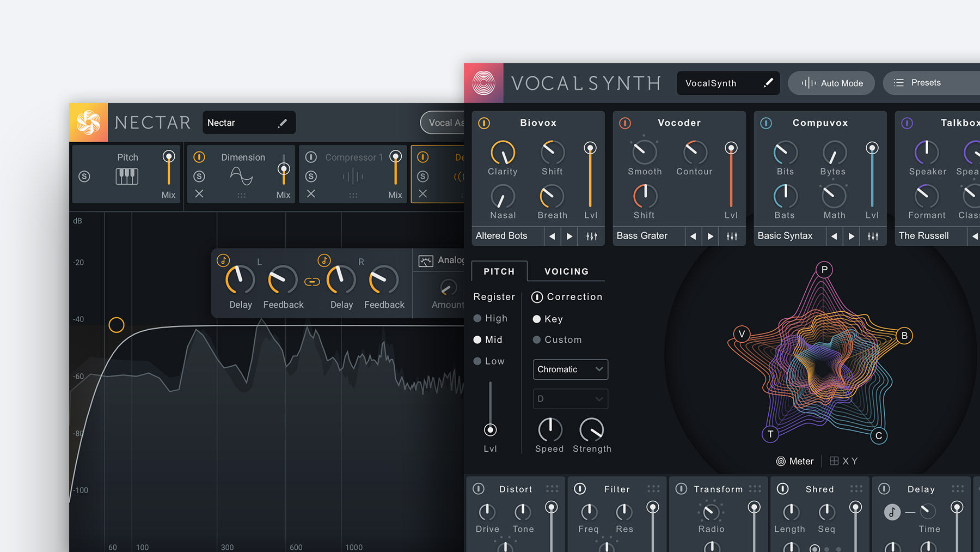Solo the Compressor 1 module in Nectar
This screenshot has height=552, width=980.
tap(311, 177)
